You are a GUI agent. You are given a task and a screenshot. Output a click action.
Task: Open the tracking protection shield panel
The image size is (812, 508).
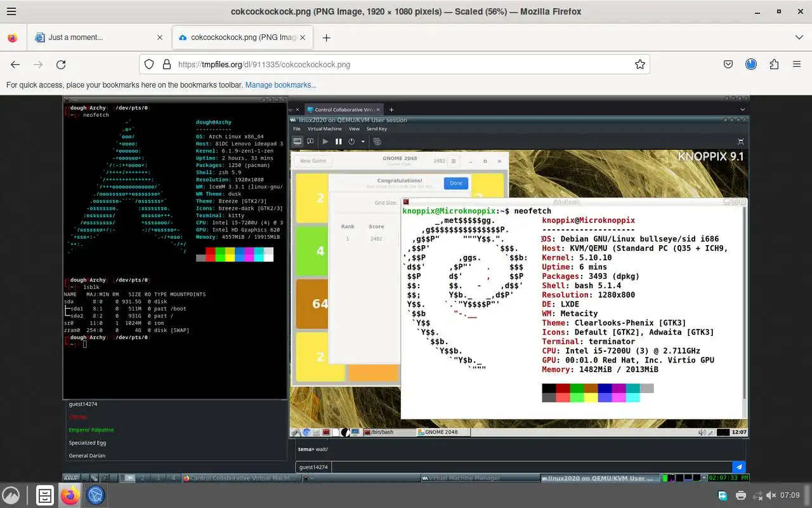pos(149,64)
